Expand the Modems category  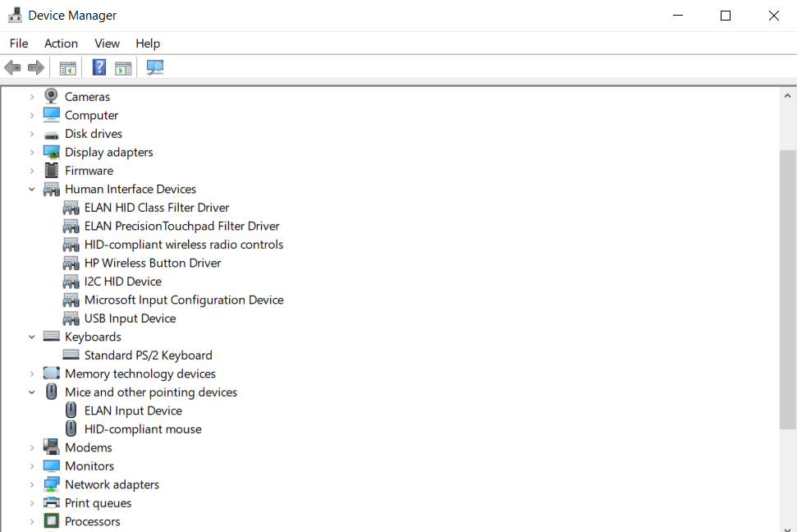click(x=31, y=447)
